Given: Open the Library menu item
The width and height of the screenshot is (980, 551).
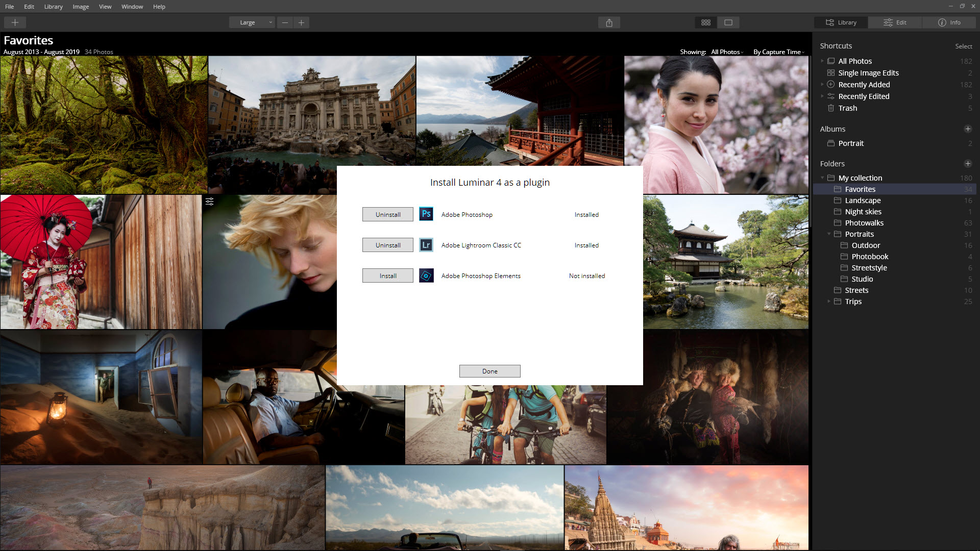Looking at the screenshot, I should (53, 6).
